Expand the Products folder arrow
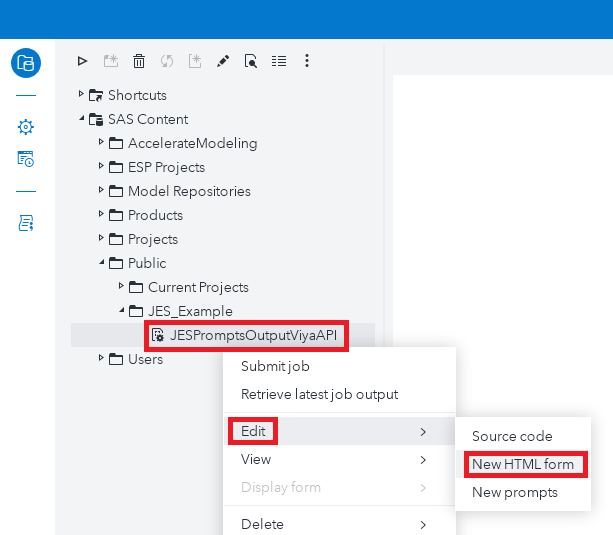613x535 pixels. [x=101, y=214]
